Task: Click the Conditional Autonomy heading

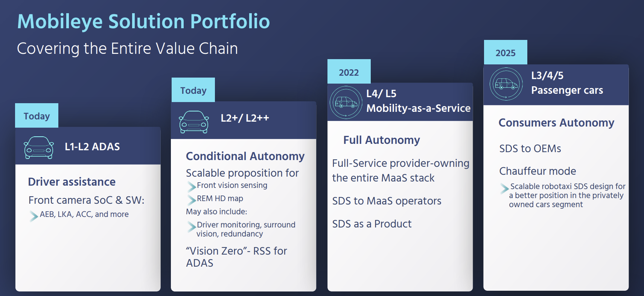Action: [x=245, y=156]
